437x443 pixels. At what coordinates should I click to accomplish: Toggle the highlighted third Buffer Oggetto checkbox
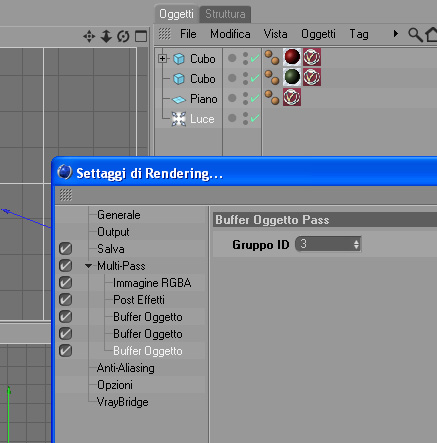click(65, 351)
